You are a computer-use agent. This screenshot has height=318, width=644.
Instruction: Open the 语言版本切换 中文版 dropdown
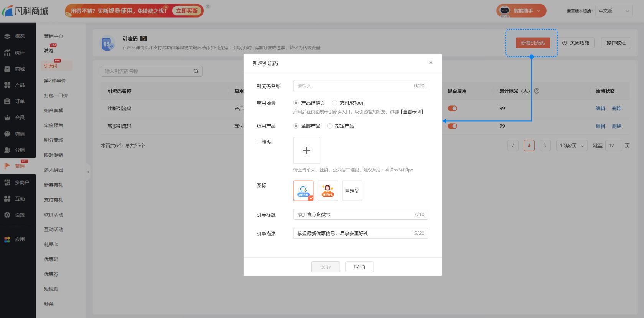click(x=614, y=11)
